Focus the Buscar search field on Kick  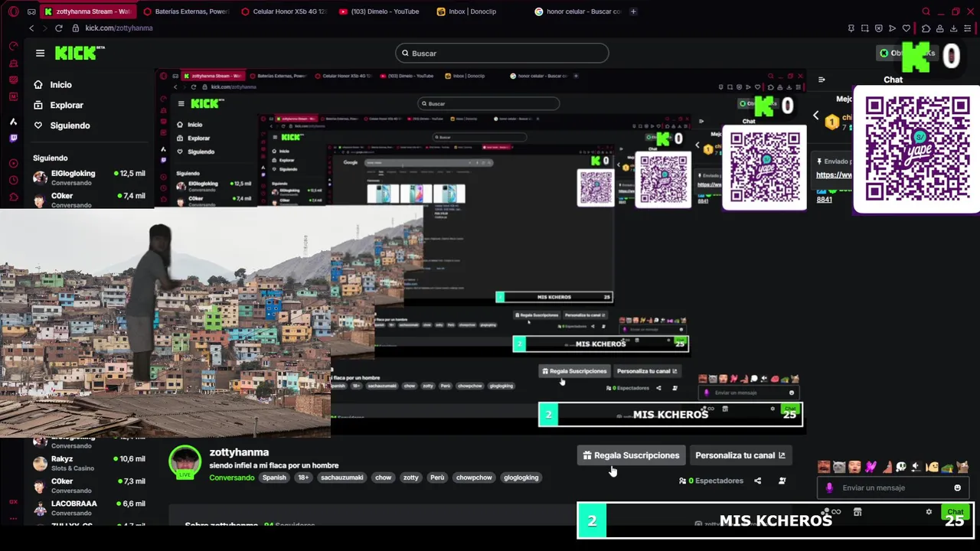pos(502,53)
